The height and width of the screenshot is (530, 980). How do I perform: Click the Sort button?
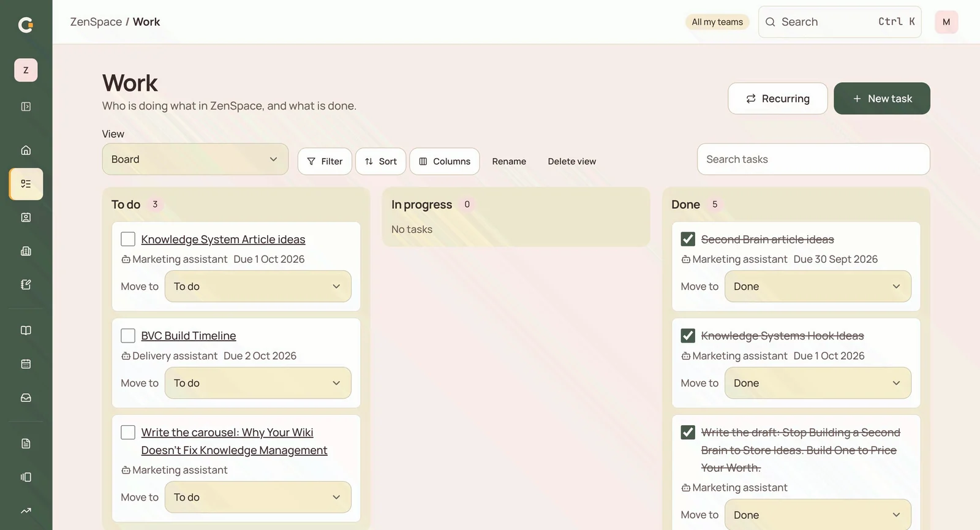[381, 161]
